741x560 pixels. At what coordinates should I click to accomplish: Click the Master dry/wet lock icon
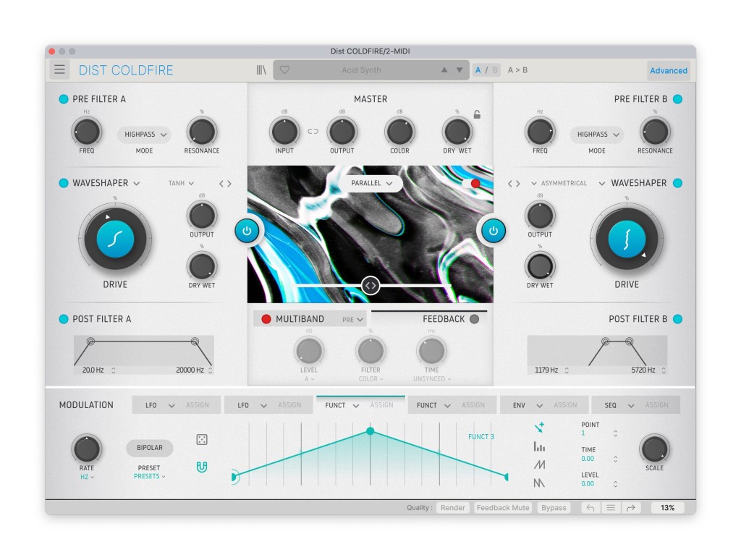coord(477,114)
